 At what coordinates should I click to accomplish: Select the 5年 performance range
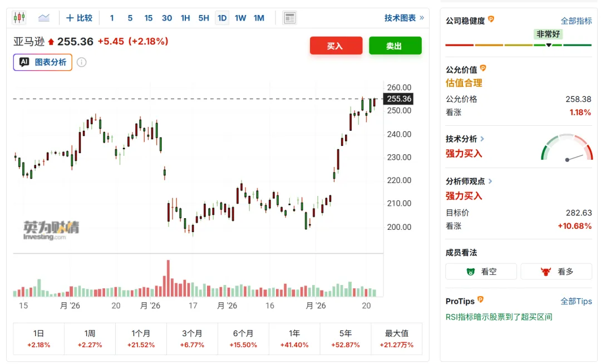click(x=346, y=339)
